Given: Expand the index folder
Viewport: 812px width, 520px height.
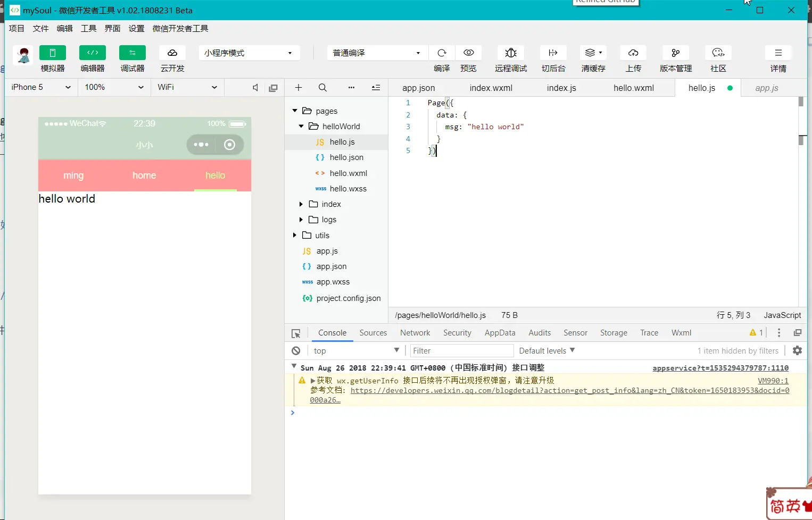Looking at the screenshot, I should pyautogui.click(x=301, y=204).
